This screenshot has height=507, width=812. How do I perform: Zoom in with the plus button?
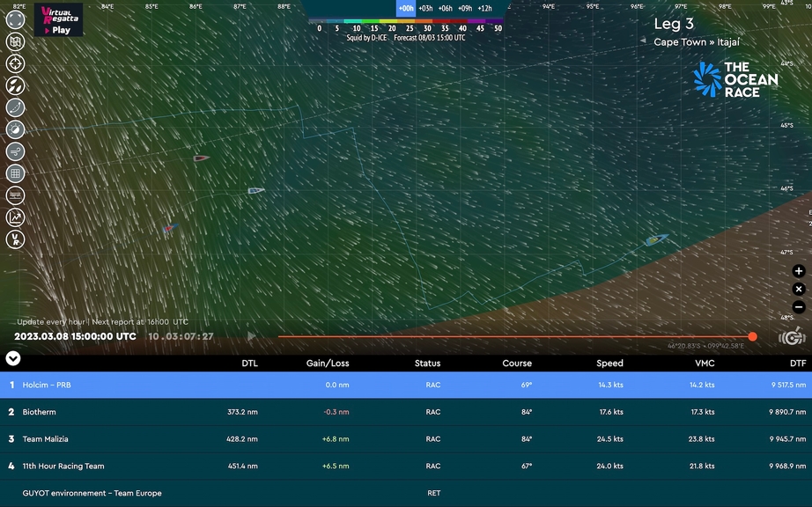click(x=799, y=271)
